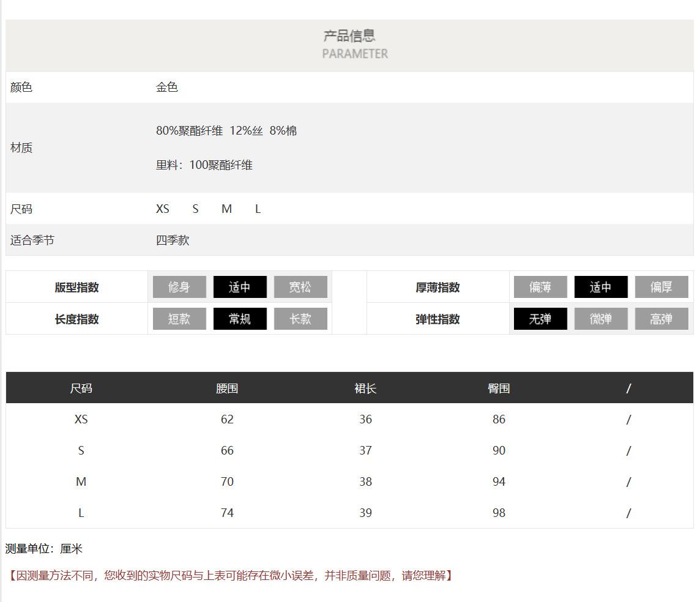The width and height of the screenshot is (700, 602).
Task: Select the 适中 fit index option
Action: point(240,287)
